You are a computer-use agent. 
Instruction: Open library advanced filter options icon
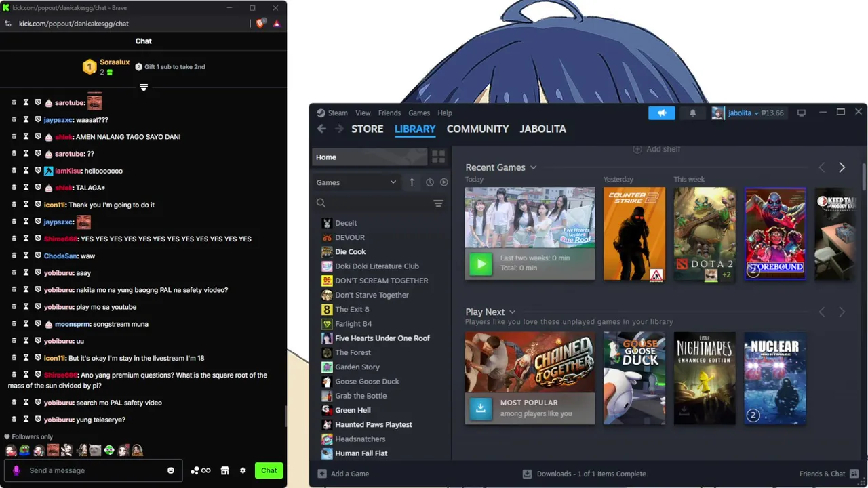(438, 203)
